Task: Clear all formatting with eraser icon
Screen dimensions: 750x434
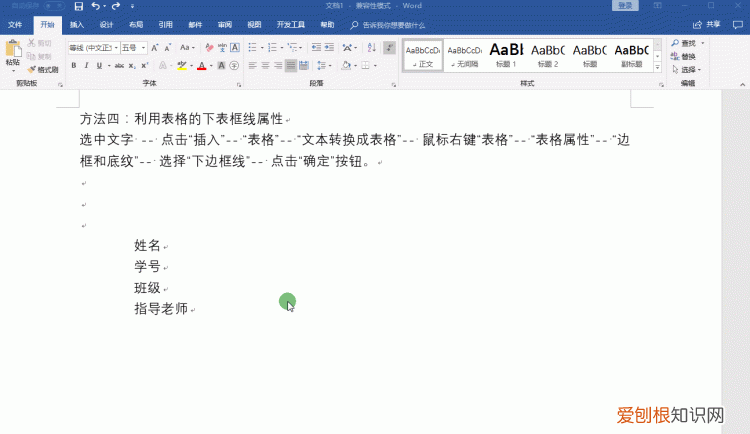Action: (209, 48)
